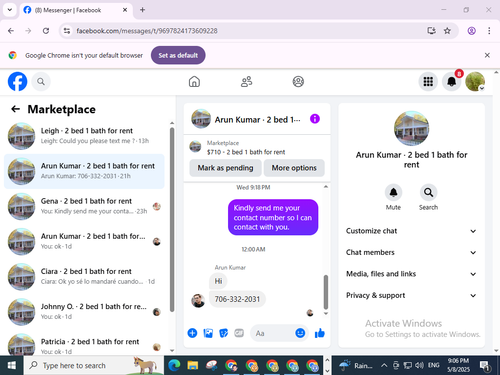Open Gena's 2 bed 1 bath conversation
Image resolution: width=500 pixels, height=375 pixels.
click(x=84, y=206)
